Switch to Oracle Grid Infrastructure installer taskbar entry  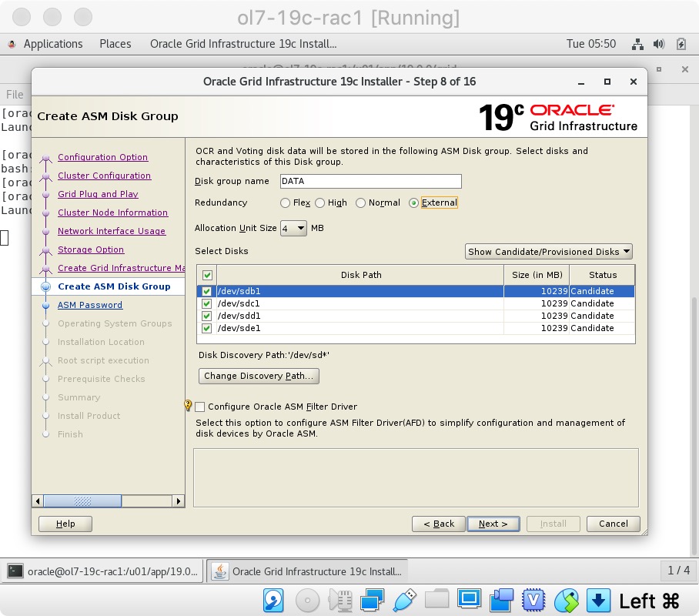click(x=308, y=571)
